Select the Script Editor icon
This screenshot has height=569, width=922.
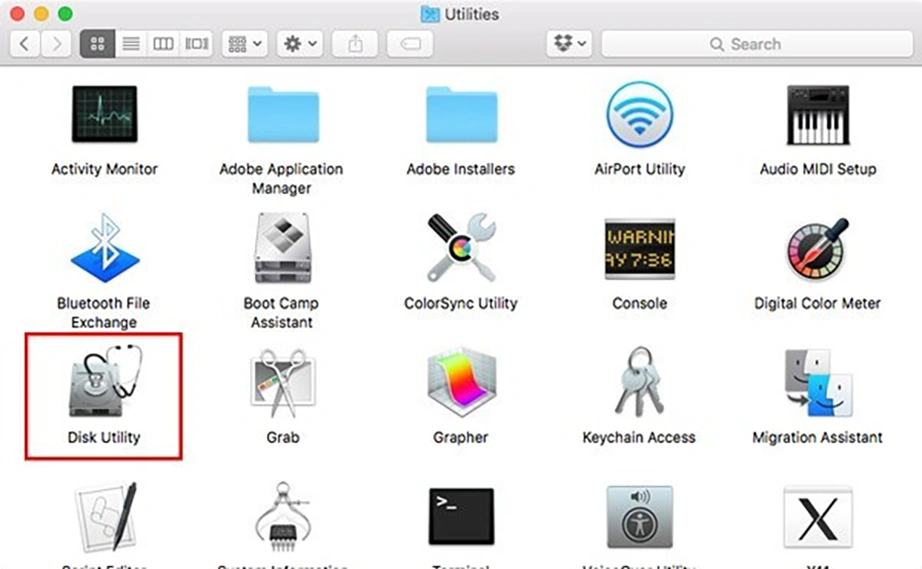[106, 516]
